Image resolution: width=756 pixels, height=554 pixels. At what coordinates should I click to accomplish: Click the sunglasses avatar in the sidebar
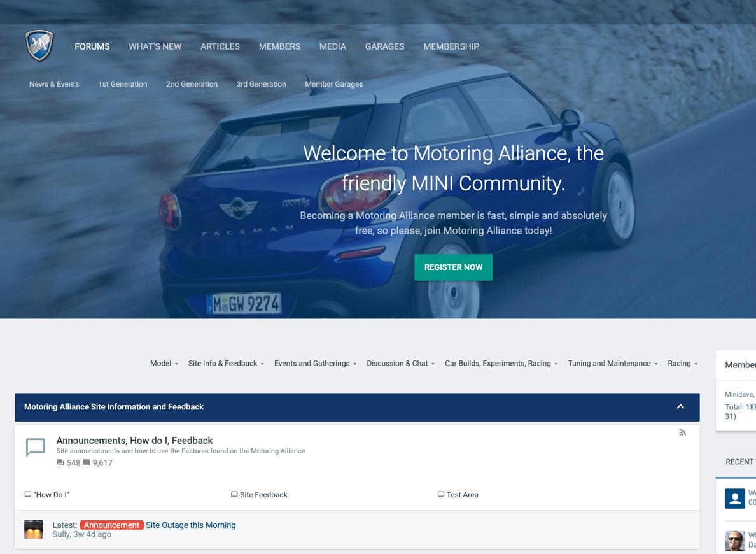(x=736, y=541)
